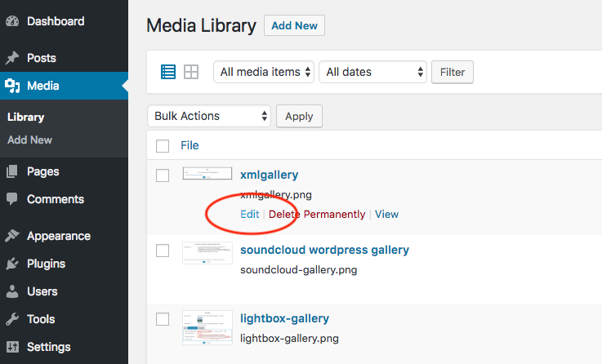Viewport: 602px width, 364px height.
Task: Open the Tools menu item
Action: (40, 319)
